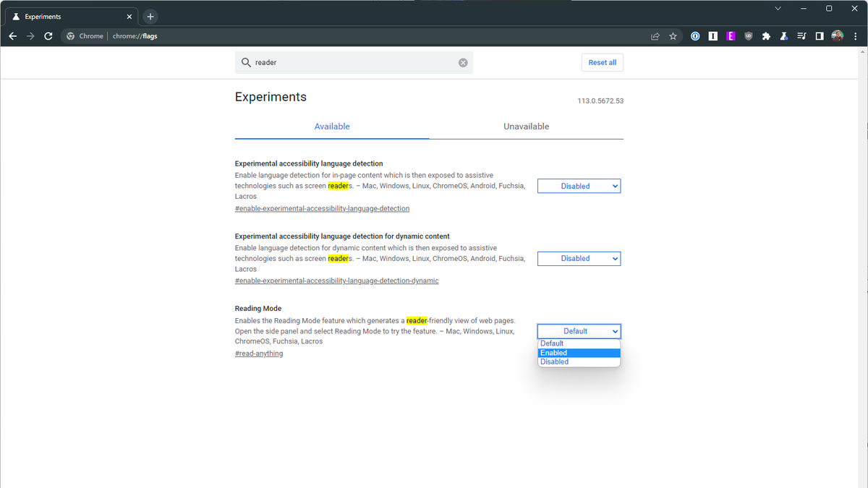Click the share page icon
This screenshot has height=488, width=868.
coord(655,36)
